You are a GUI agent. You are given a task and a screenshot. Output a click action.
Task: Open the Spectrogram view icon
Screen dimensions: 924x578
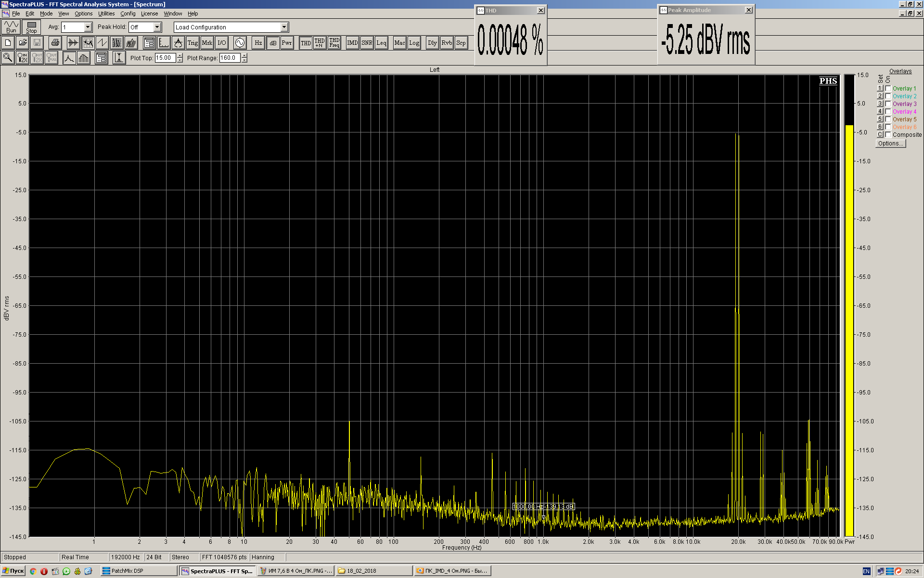(x=116, y=43)
